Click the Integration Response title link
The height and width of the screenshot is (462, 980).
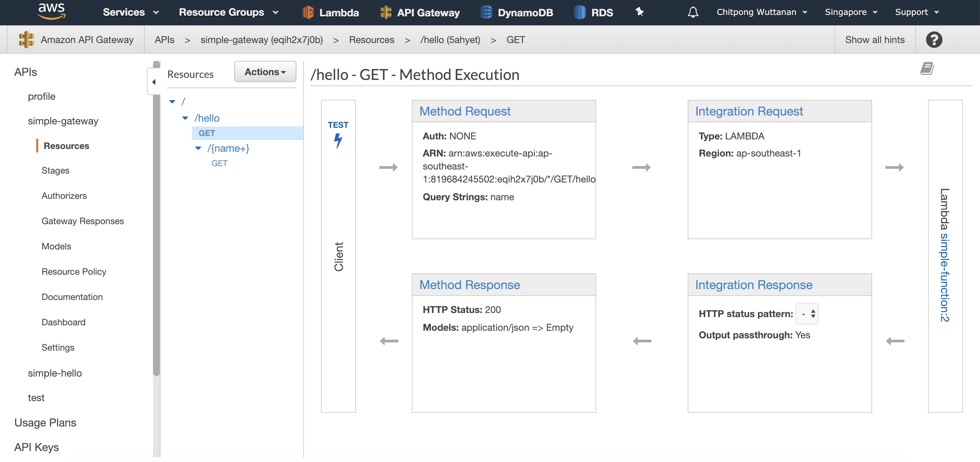754,285
